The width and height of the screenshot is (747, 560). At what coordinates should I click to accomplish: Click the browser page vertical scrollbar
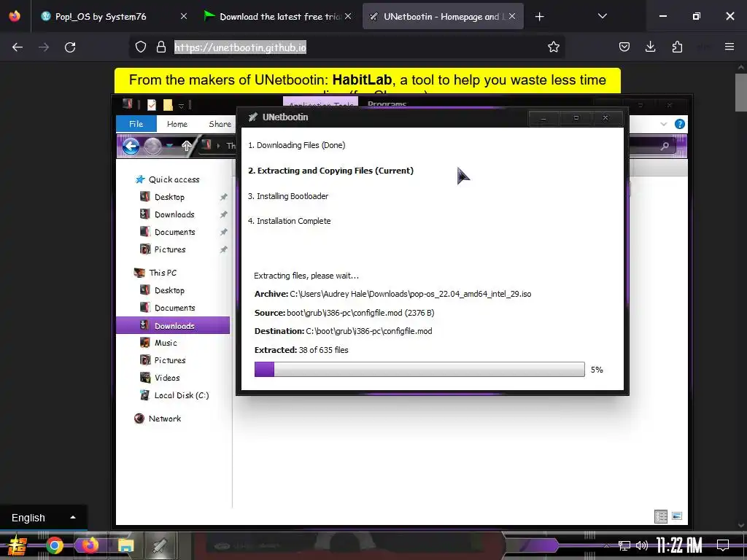pos(741,92)
